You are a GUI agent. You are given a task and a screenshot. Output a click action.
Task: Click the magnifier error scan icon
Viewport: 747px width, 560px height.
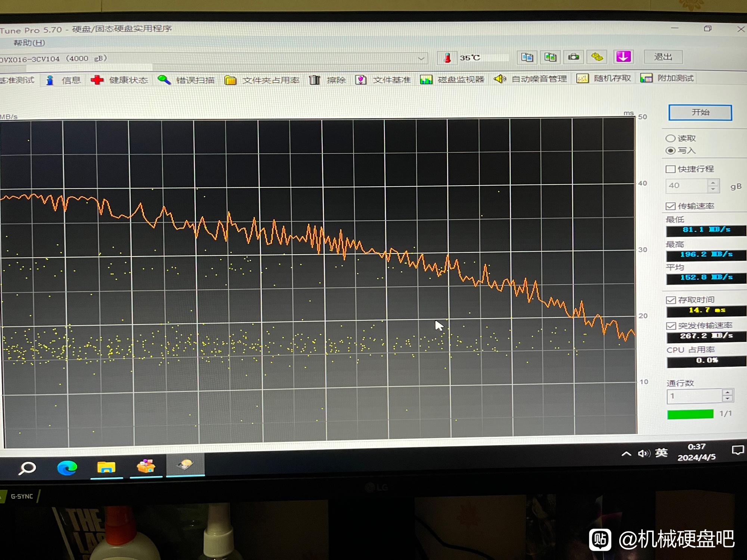tap(164, 80)
